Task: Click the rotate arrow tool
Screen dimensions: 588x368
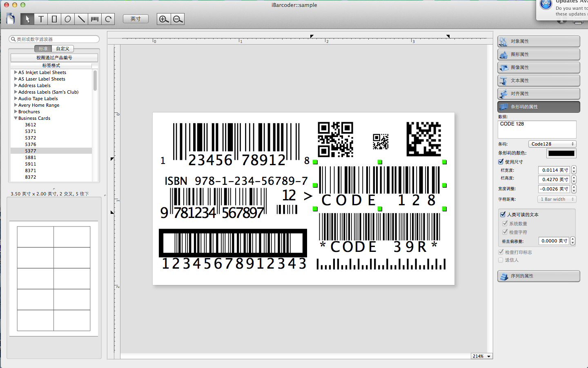Action: click(x=108, y=19)
